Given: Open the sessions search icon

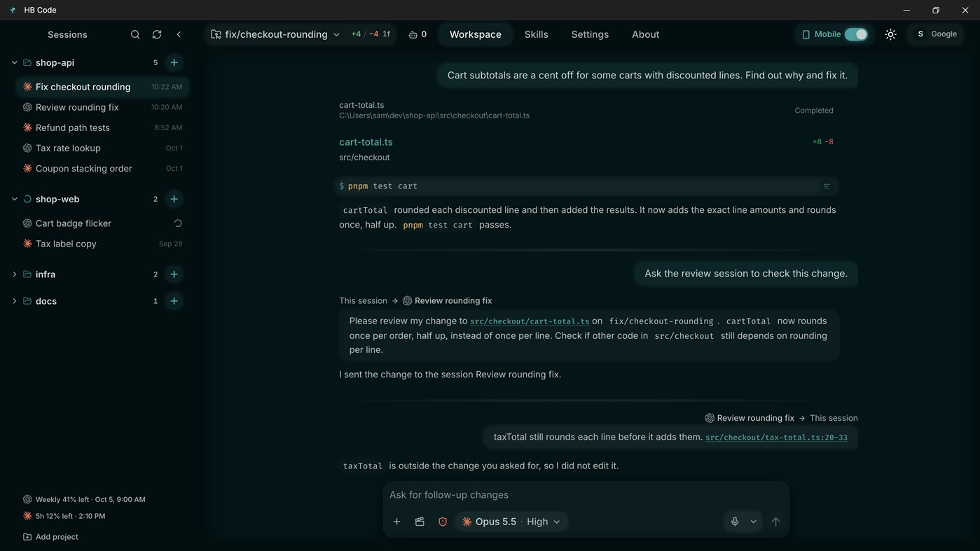Looking at the screenshot, I should pos(135,34).
